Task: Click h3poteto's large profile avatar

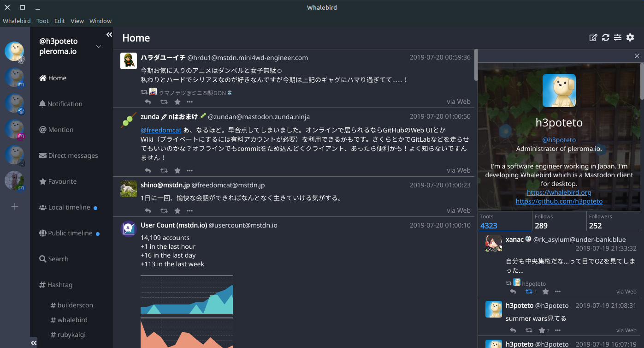Action: (559, 90)
